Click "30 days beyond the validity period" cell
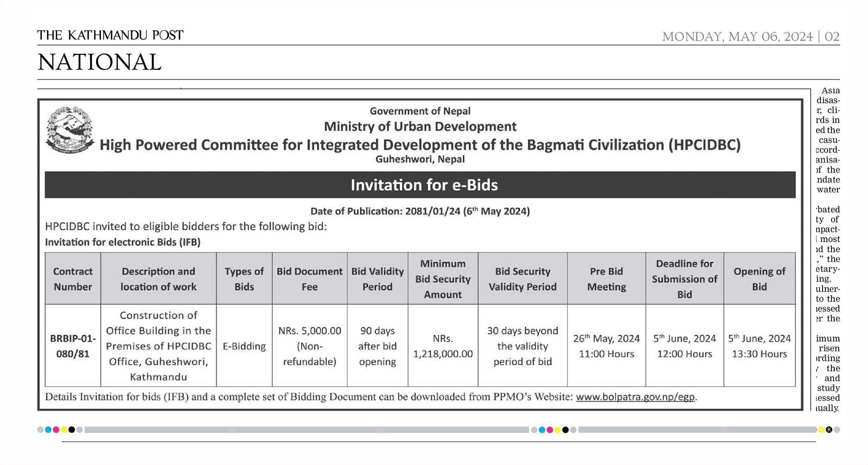Image resolution: width=868 pixels, height=465 pixels. point(523,346)
